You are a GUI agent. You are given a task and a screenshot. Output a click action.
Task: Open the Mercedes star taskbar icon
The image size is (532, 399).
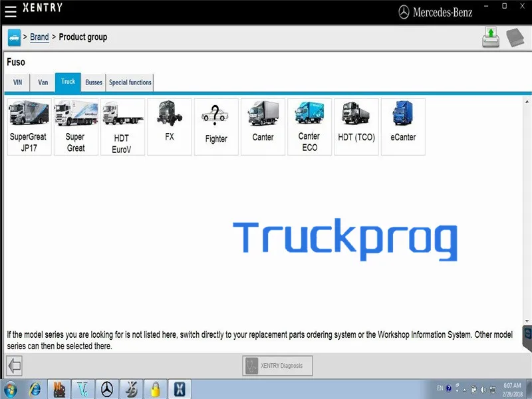coord(107,390)
